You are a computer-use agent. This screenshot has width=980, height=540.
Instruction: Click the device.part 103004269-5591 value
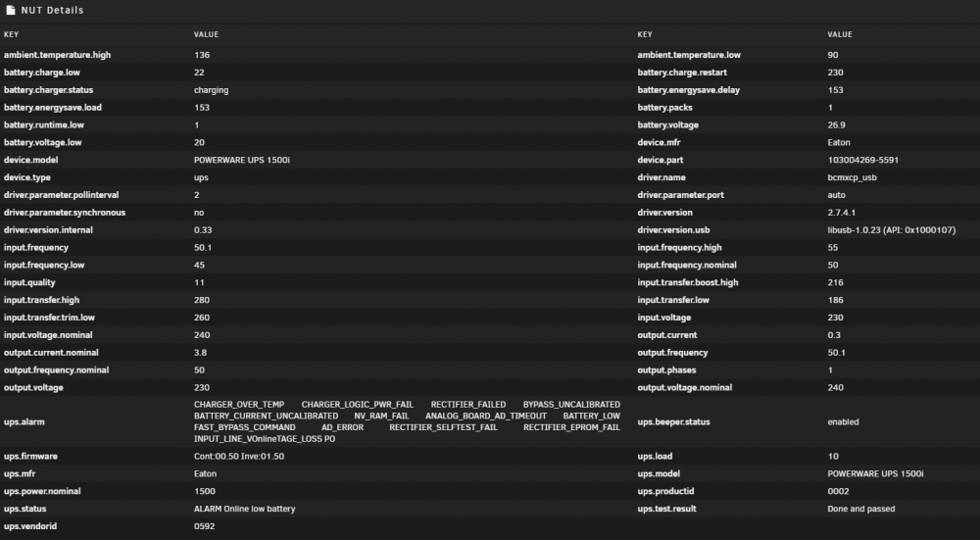click(863, 160)
